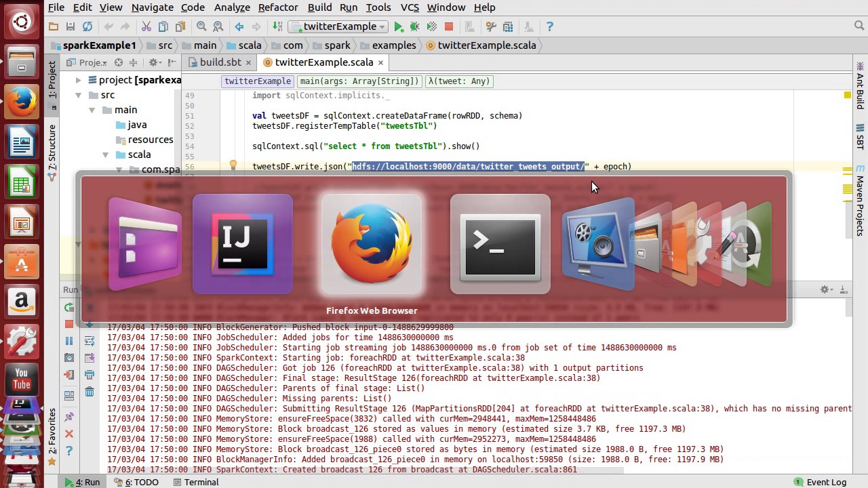Image resolution: width=868 pixels, height=488 pixels.
Task: Click the Open folder toolbar icon
Action: [x=54, y=26]
